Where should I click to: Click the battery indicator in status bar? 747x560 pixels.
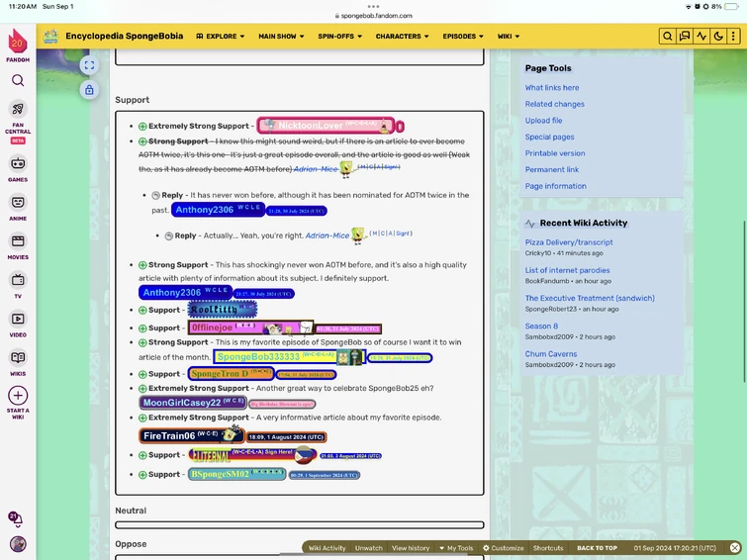731,7
